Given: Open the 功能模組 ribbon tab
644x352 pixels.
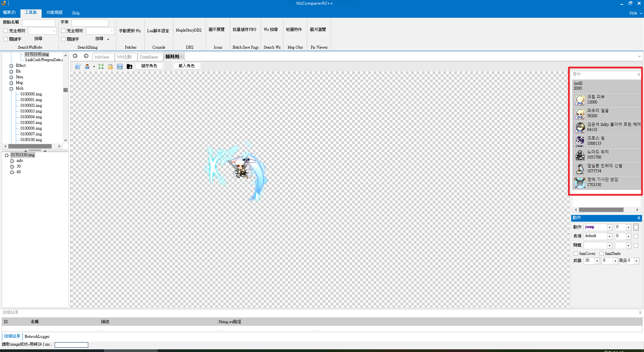Looking at the screenshot, I should 54,13.
